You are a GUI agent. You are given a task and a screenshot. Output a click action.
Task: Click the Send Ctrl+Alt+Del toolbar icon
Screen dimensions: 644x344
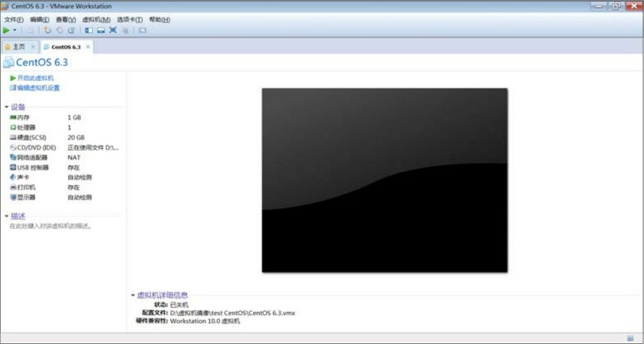(30, 30)
